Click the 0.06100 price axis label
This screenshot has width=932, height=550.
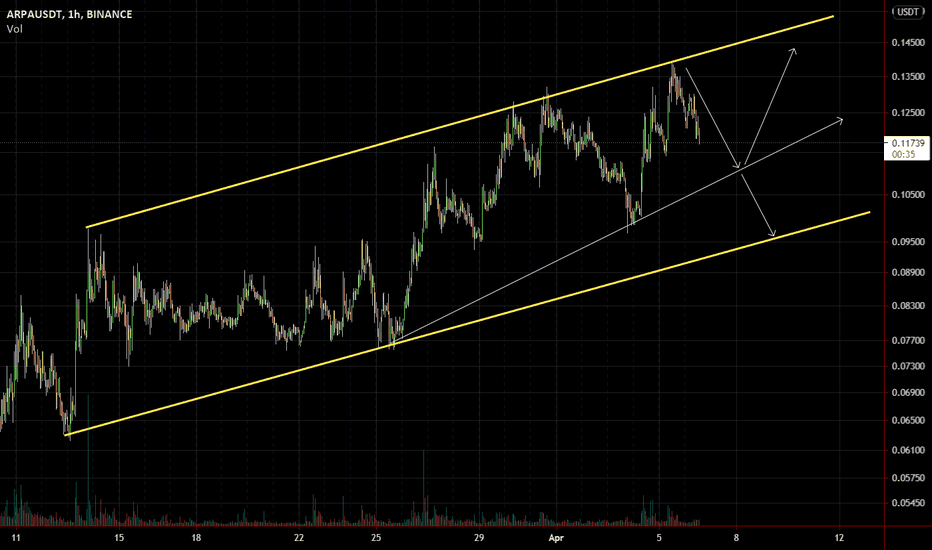pyautogui.click(x=908, y=450)
